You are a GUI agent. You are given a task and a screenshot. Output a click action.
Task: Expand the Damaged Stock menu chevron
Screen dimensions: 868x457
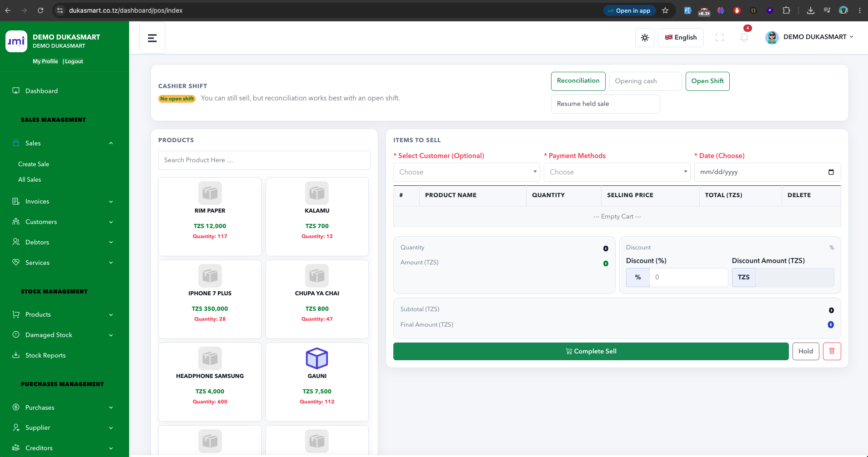pyautogui.click(x=111, y=335)
